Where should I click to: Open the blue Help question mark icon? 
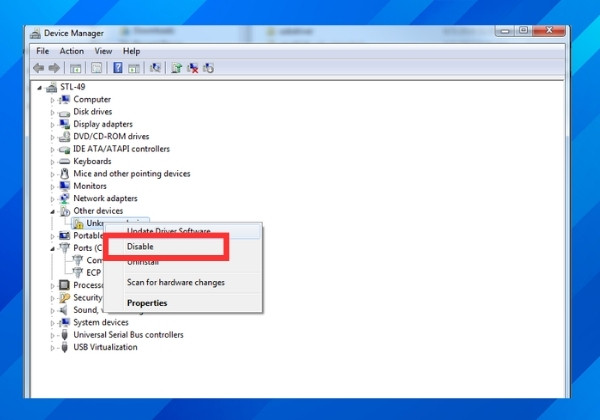coord(118,68)
